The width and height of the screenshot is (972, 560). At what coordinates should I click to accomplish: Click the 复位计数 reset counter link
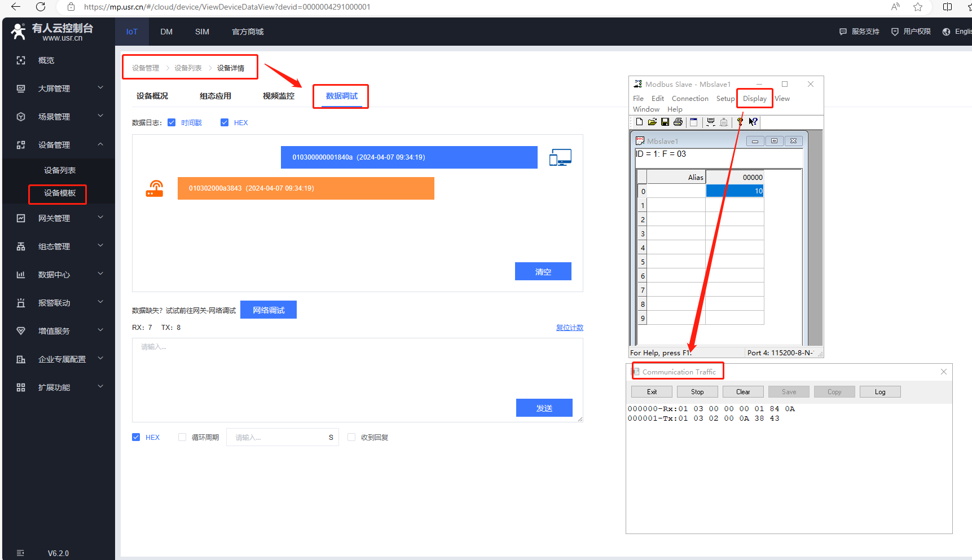569,328
